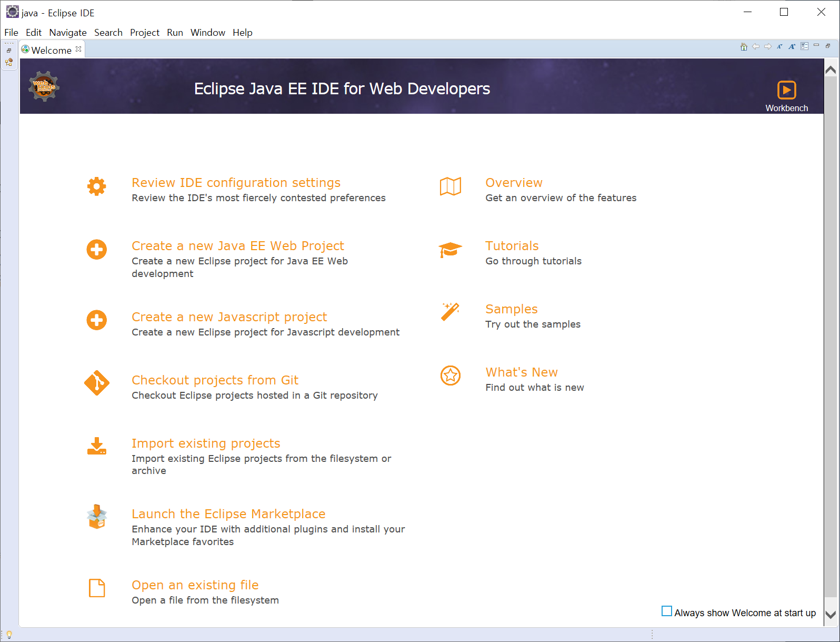This screenshot has height=642, width=840.
Task: Open Create a new Java EE Web Project link
Action: point(238,246)
